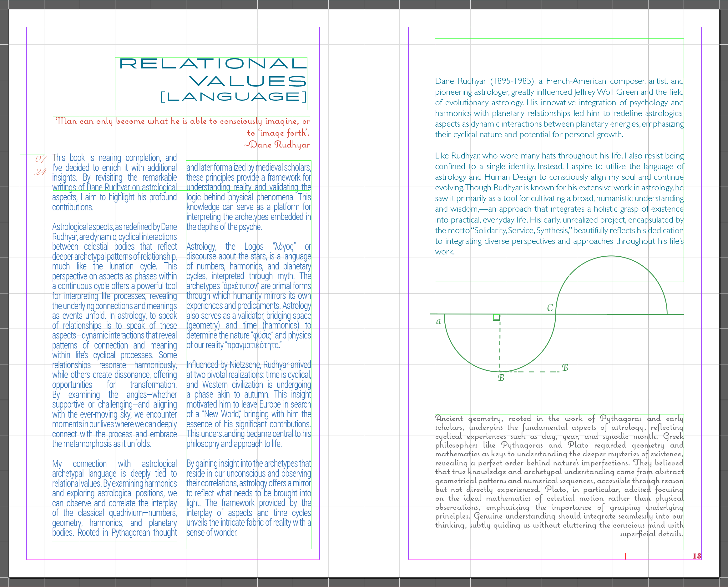Click the red date number "07"

[x=41, y=158]
